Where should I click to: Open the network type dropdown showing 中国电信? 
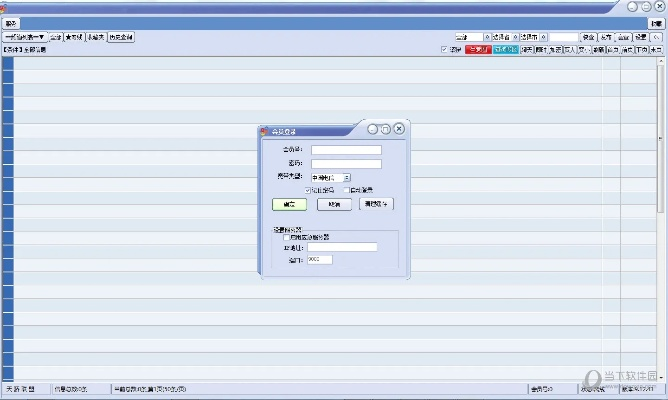pos(346,177)
